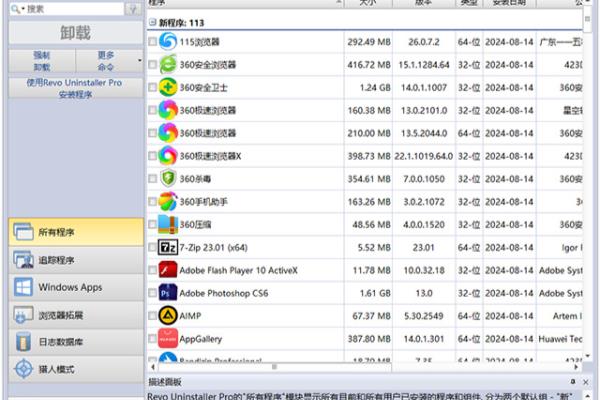Click the 强制卸载 button
The image size is (600, 400).
42,61
